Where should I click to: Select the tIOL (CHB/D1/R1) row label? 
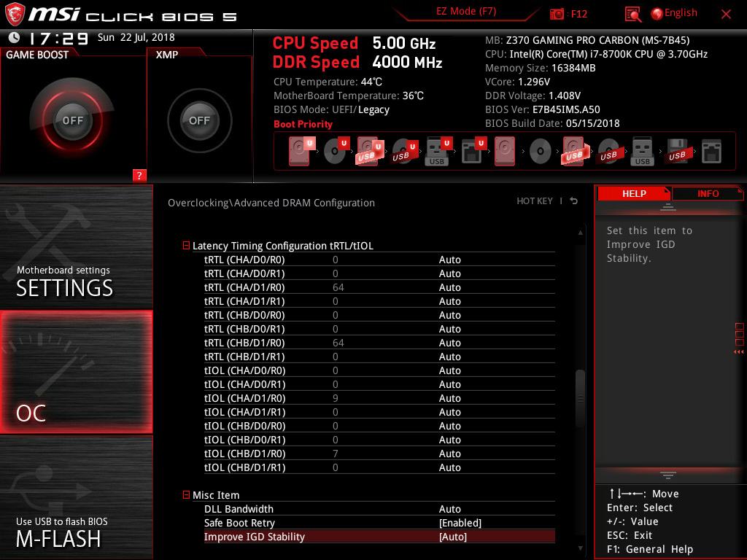tap(244, 467)
